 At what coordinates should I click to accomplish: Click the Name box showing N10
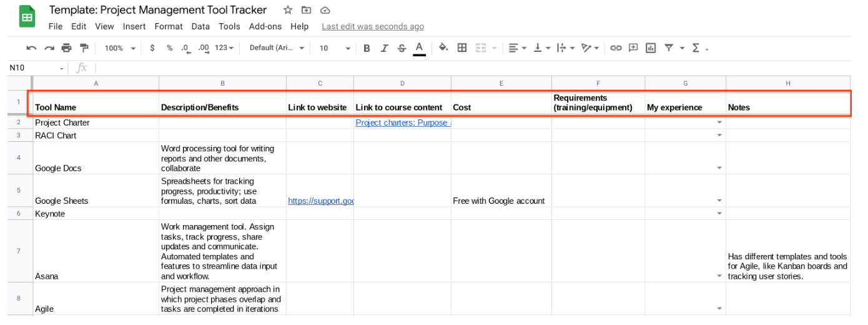coord(36,68)
